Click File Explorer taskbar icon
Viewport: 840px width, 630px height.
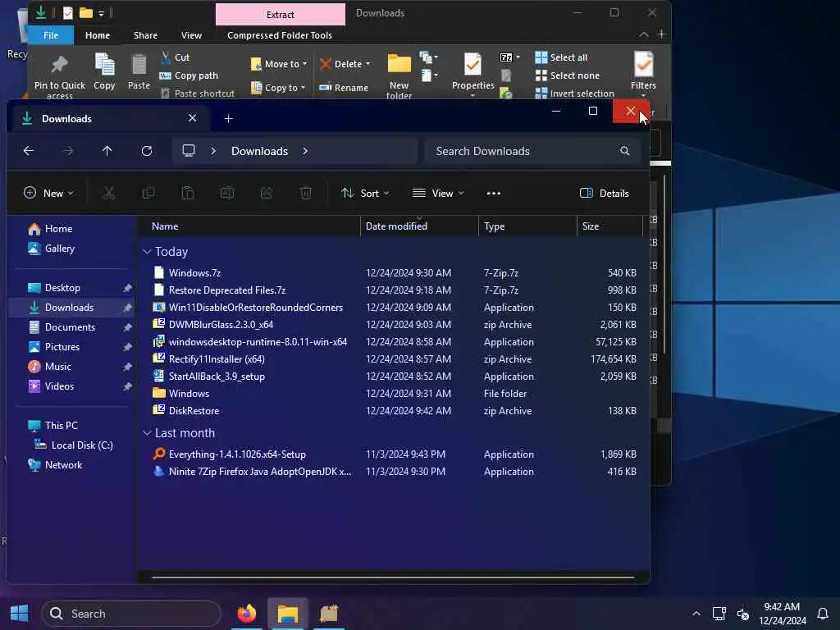pos(288,614)
